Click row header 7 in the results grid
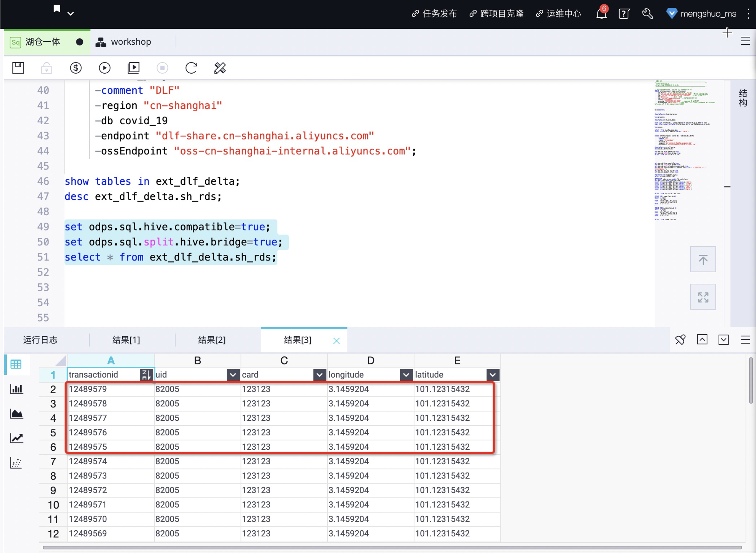756x553 pixels. coord(53,461)
